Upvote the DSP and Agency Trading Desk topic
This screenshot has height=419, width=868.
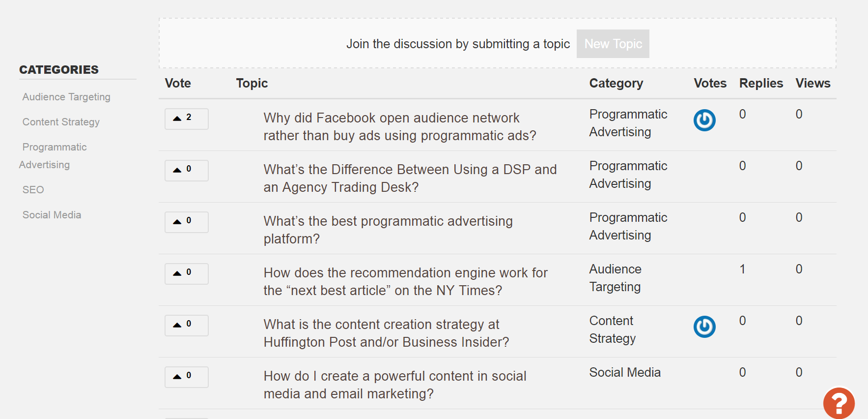point(186,170)
